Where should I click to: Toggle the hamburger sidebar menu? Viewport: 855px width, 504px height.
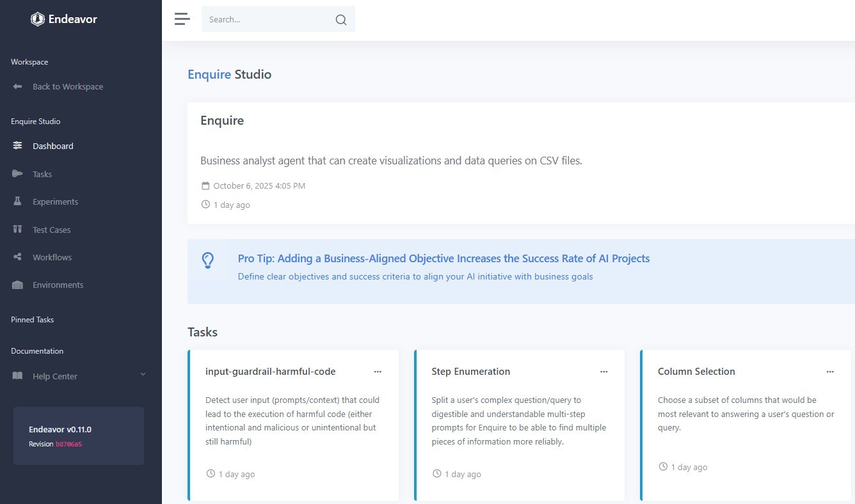pyautogui.click(x=182, y=19)
